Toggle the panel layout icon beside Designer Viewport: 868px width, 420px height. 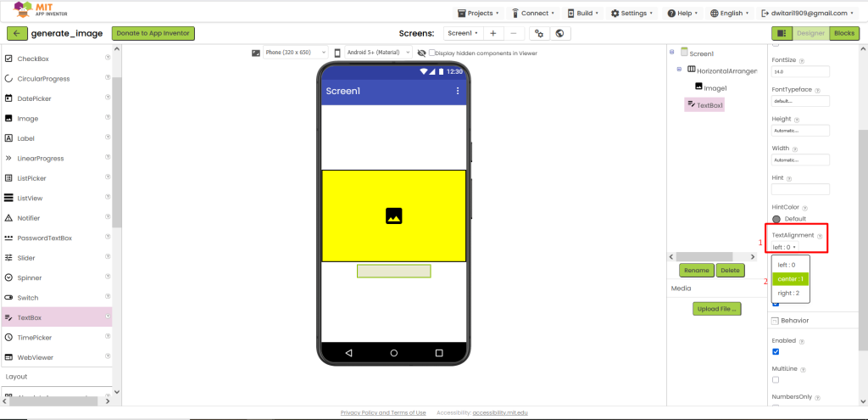(782, 33)
